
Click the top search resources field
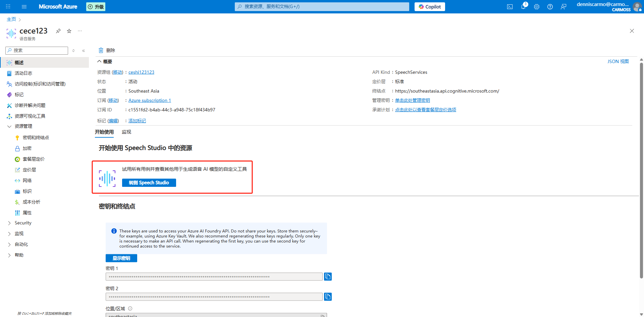(322, 7)
